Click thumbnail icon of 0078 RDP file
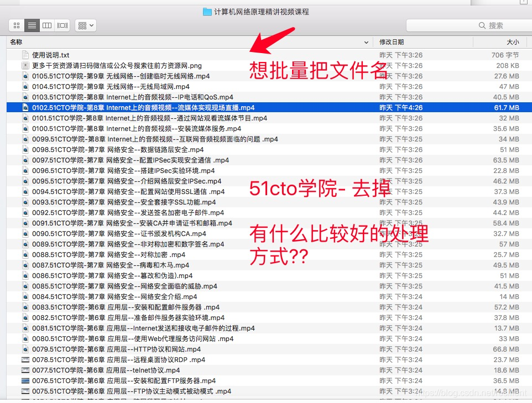The image size is (532, 403). [25, 359]
